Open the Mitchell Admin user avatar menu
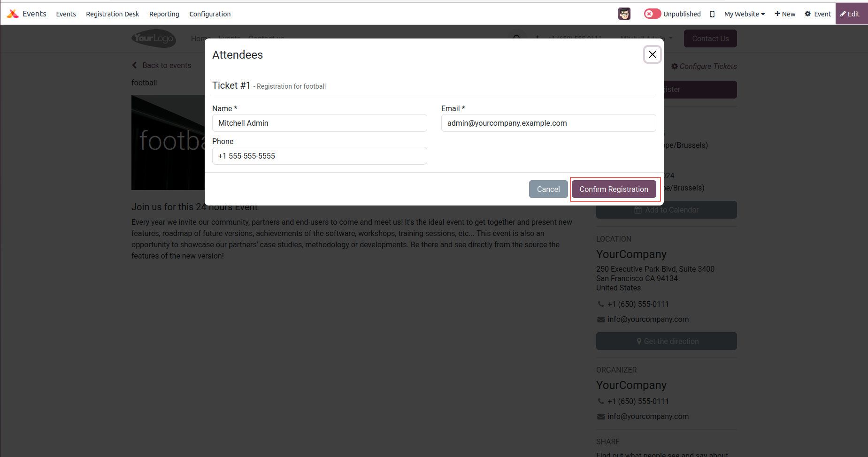 pyautogui.click(x=624, y=14)
